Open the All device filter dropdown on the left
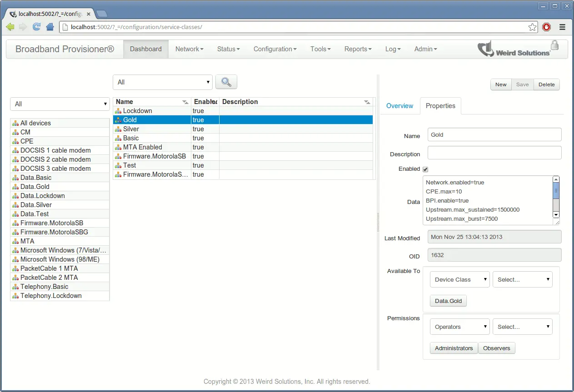 coord(60,104)
